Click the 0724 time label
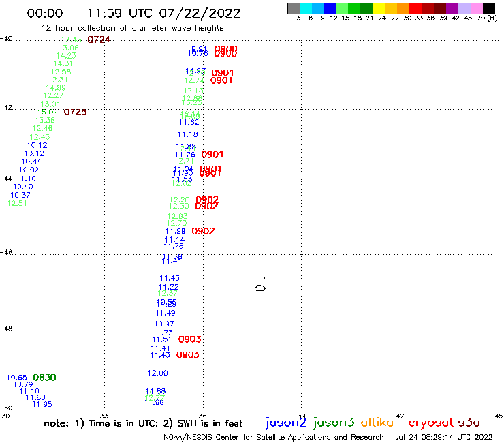The width and height of the screenshot is (504, 443). pyautogui.click(x=99, y=40)
